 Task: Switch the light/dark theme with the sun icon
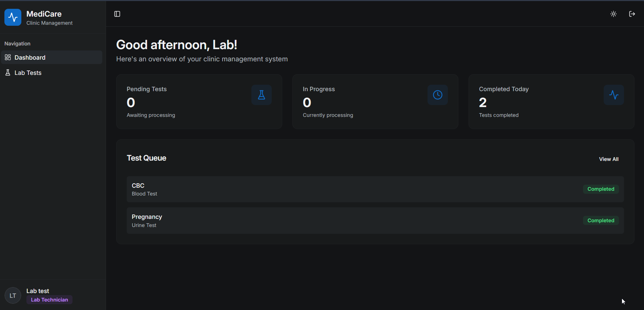(x=613, y=14)
